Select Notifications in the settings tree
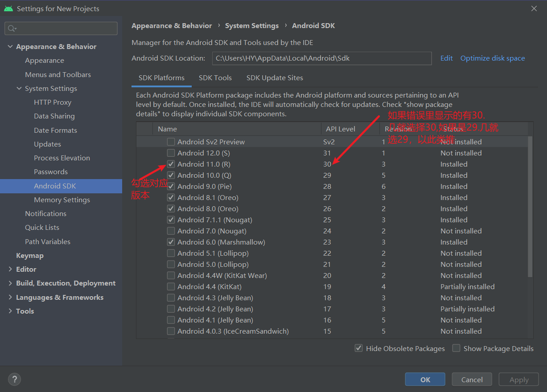This screenshot has height=392, width=547. pos(45,213)
